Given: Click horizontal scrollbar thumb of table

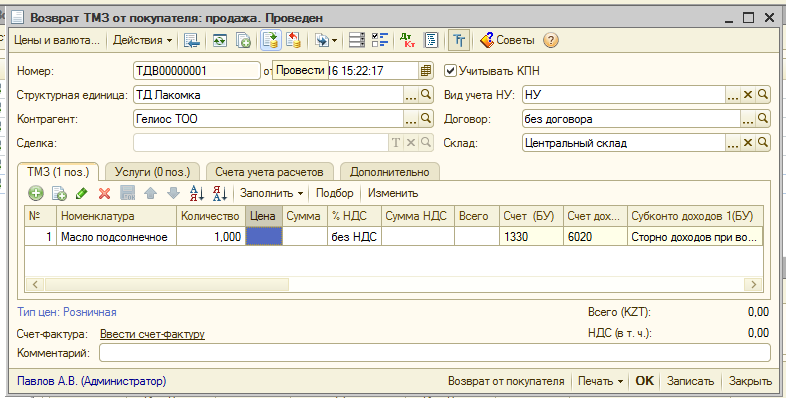Looking at the screenshot, I should coord(167,285).
